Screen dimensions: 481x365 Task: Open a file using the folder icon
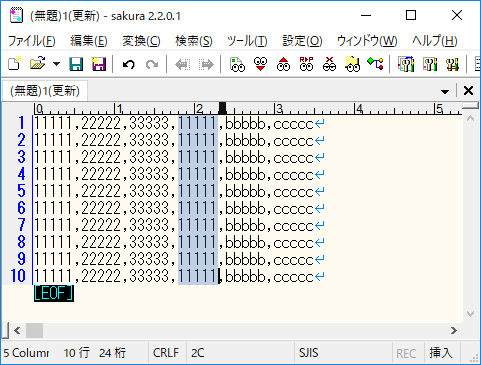click(38, 64)
